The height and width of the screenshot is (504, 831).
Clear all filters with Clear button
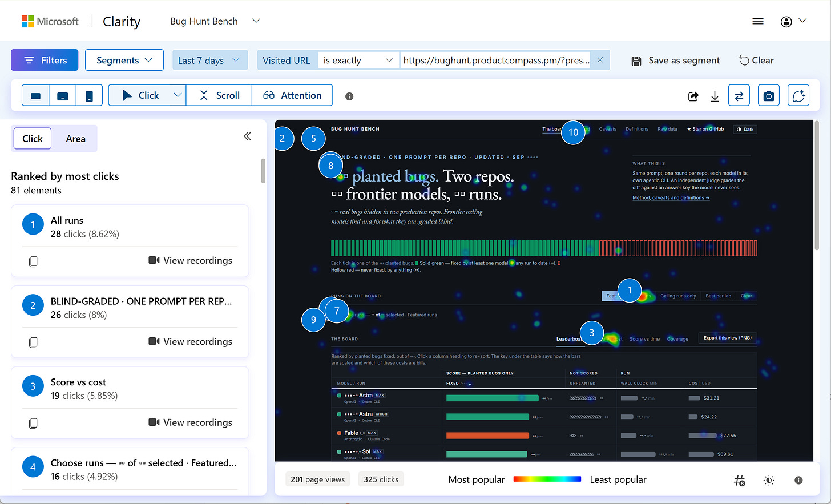pyautogui.click(x=757, y=60)
